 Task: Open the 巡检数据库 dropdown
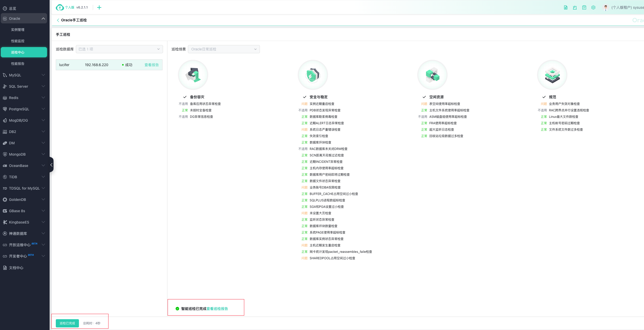119,49
